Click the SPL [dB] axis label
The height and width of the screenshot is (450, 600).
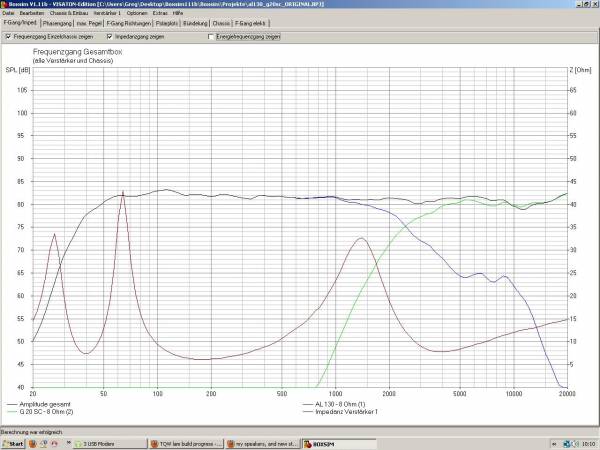[x=18, y=70]
